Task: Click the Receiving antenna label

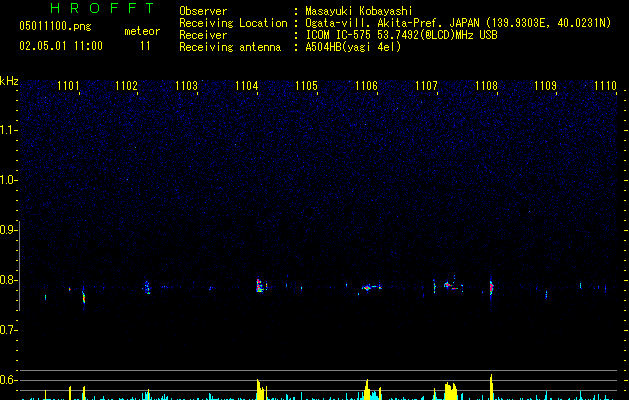Action: click(x=230, y=47)
